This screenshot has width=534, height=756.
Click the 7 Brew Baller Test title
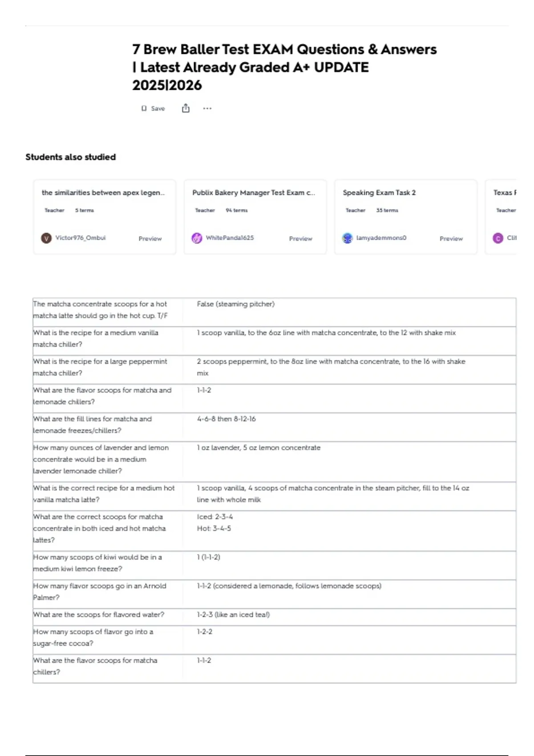click(x=284, y=67)
